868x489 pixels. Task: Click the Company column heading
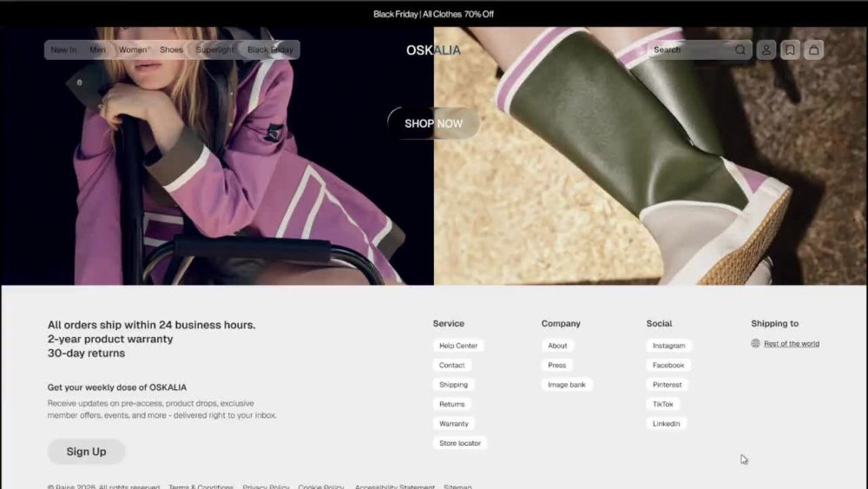coord(561,323)
